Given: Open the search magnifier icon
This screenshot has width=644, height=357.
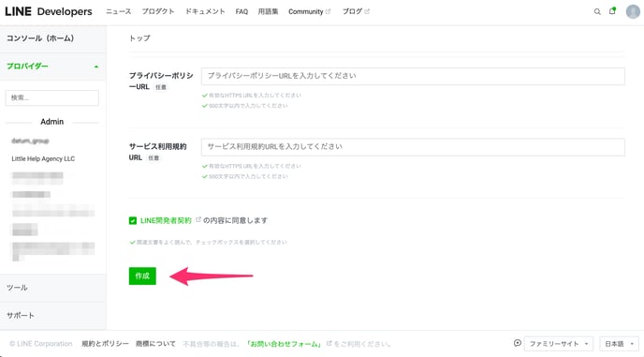Looking at the screenshot, I should click(597, 12).
